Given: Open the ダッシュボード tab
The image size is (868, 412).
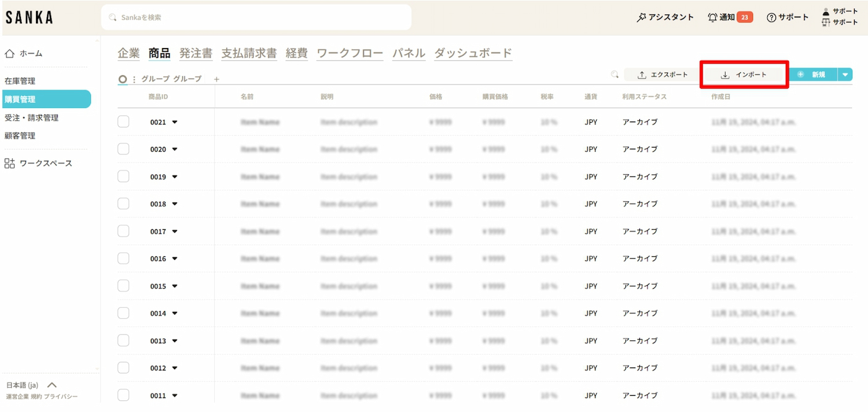Looking at the screenshot, I should pyautogui.click(x=473, y=53).
